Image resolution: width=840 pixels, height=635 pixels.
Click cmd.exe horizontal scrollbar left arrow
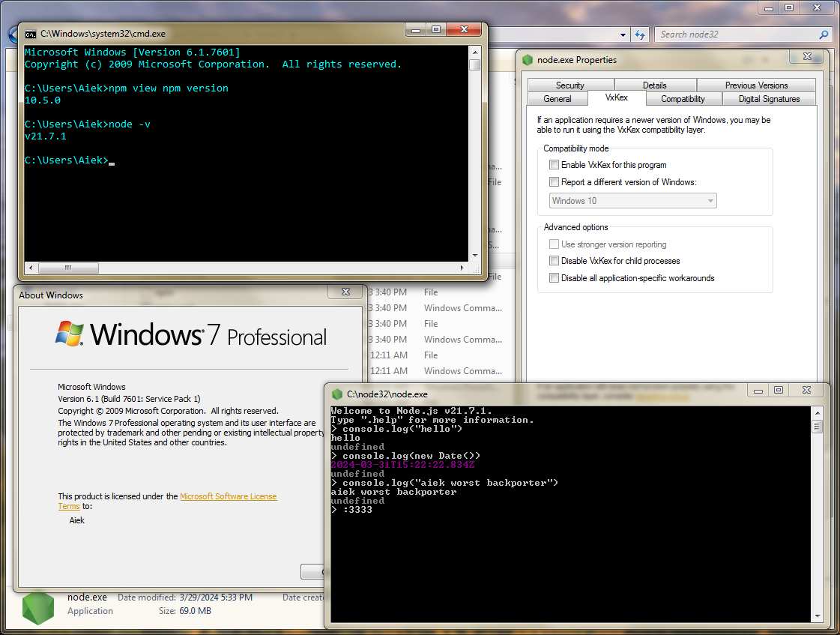(31, 268)
